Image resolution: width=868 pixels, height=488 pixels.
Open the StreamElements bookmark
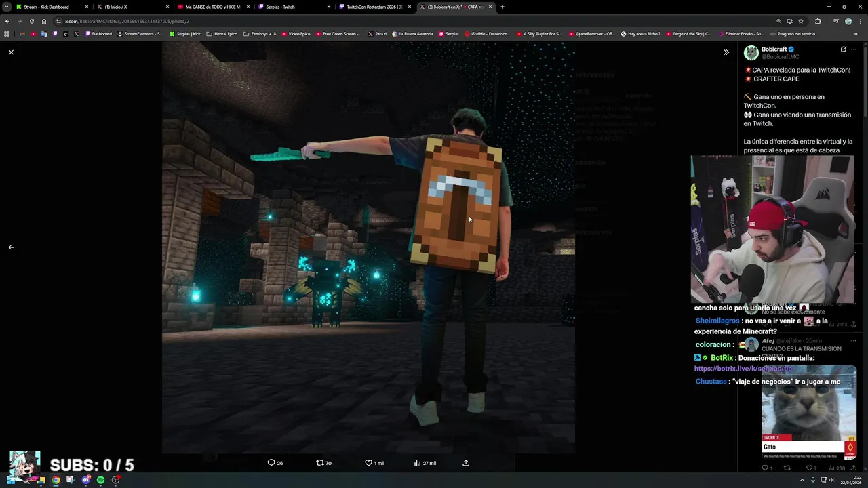coord(140,34)
